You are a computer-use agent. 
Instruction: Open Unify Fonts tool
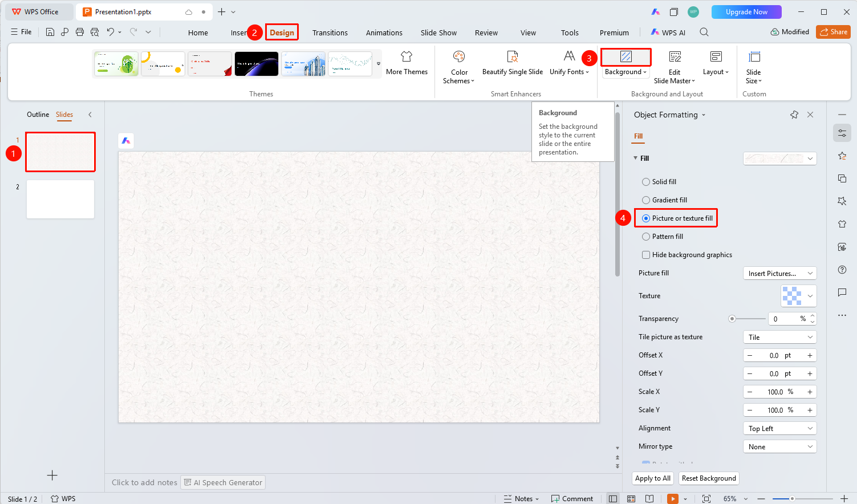click(x=569, y=63)
